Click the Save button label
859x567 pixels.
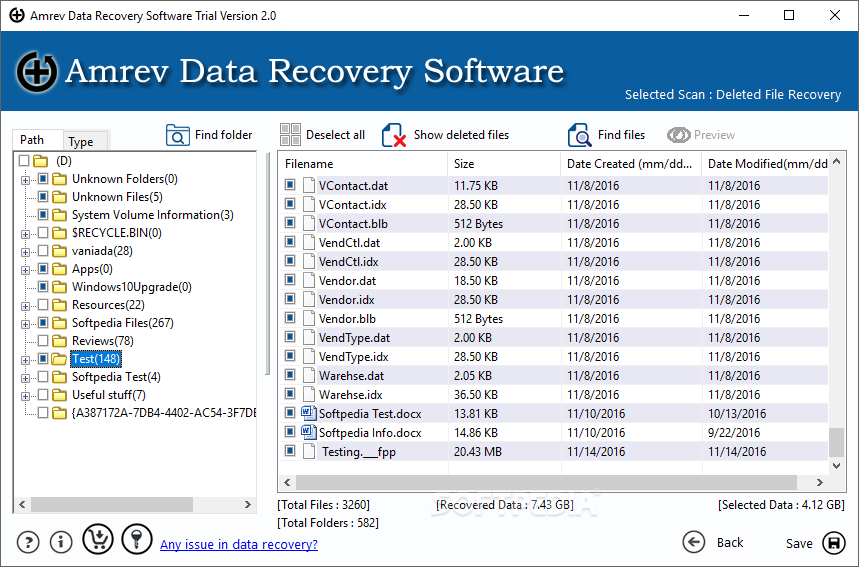[799, 543]
